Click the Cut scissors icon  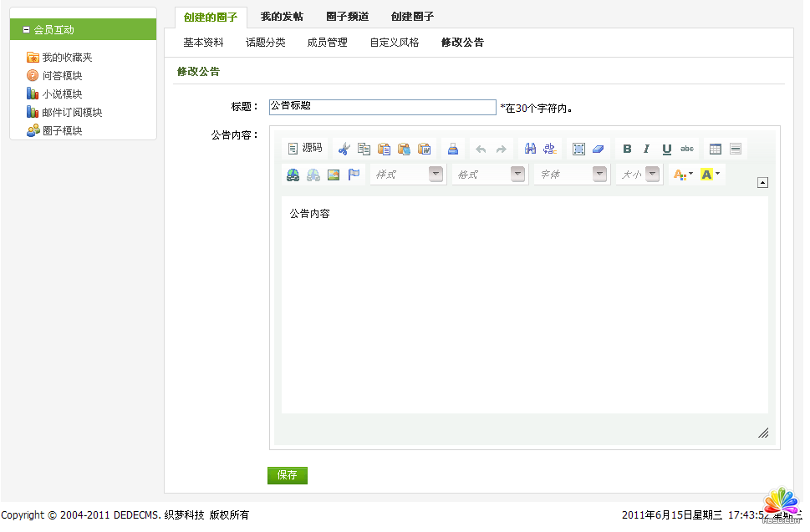344,149
